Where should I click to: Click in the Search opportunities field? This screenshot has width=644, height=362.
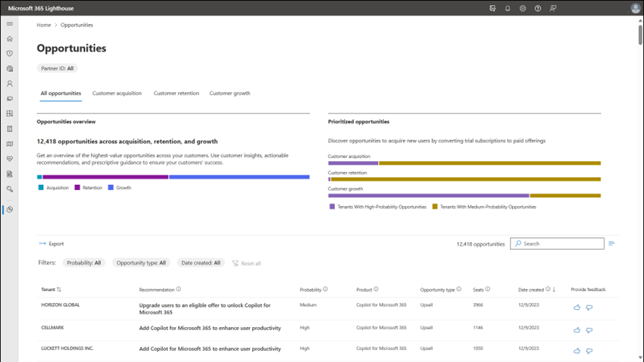click(x=557, y=243)
